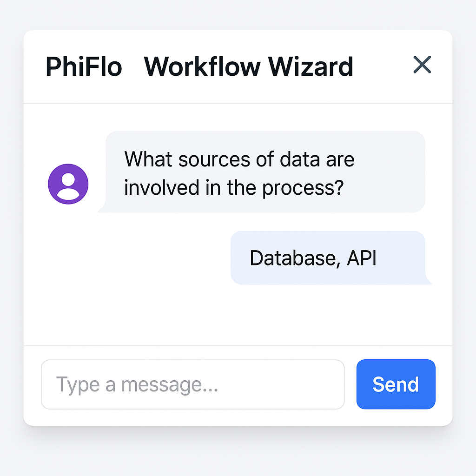Click the purple user avatar icon
This screenshot has width=476, height=476.
pos(68,184)
